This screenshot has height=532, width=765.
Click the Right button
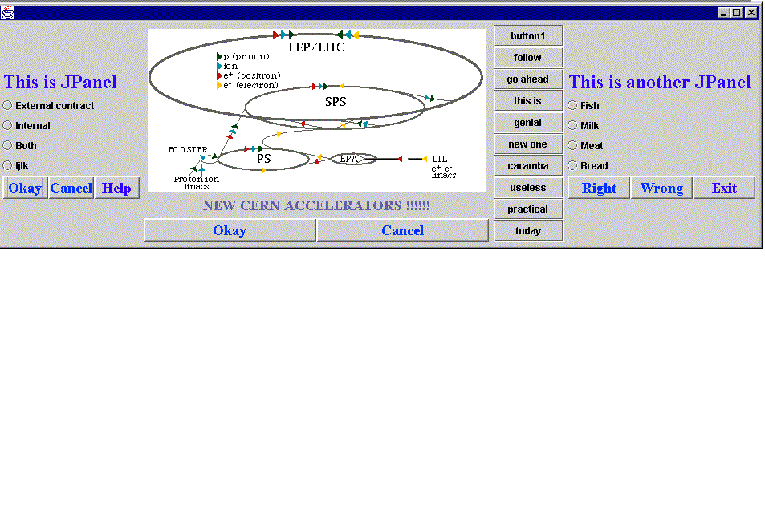click(599, 188)
